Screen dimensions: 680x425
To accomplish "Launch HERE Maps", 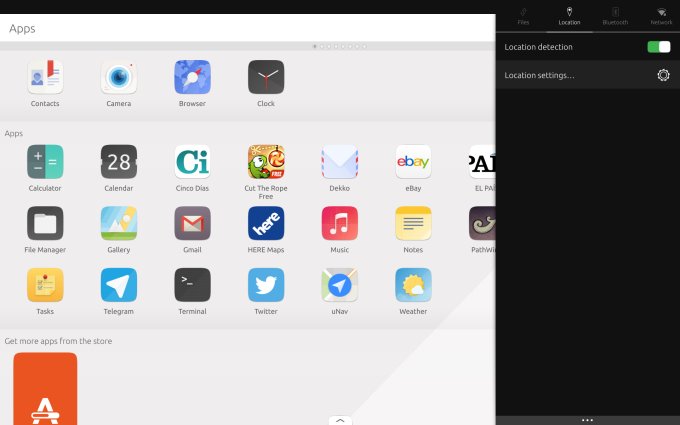I will click(x=266, y=223).
